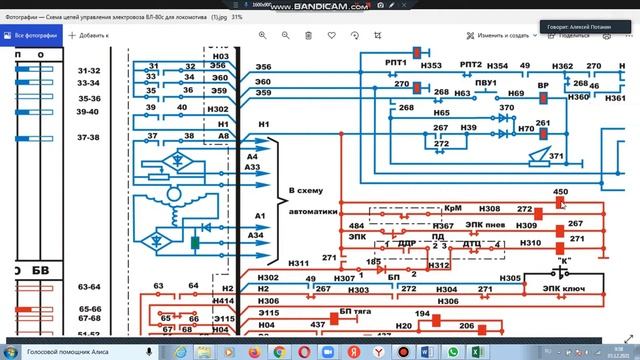The width and height of the screenshot is (640, 360).
Task: Open the crop tool icon
Action: pyautogui.click(x=378, y=36)
